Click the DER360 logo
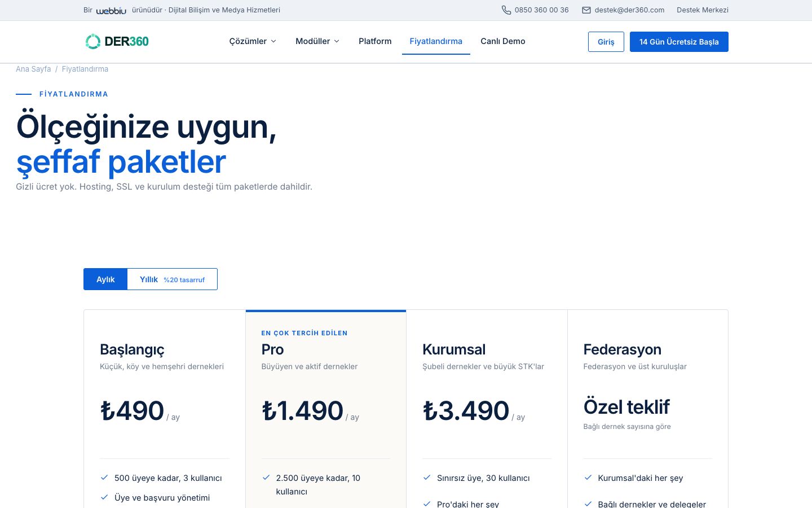Image resolution: width=812 pixels, height=508 pixels. [x=117, y=41]
